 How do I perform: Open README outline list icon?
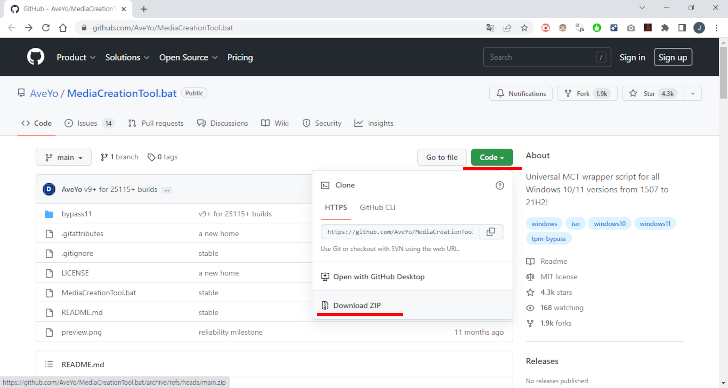[x=49, y=364]
